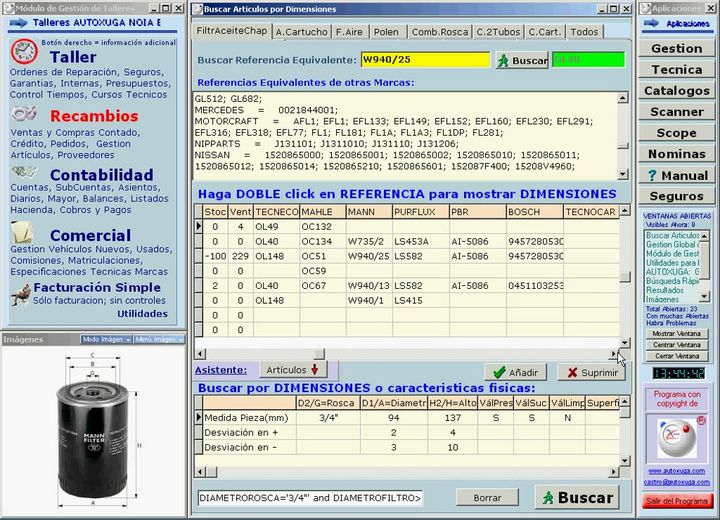Click the Añadir button with green check
Image resolution: width=720 pixels, height=520 pixels.
click(516, 373)
